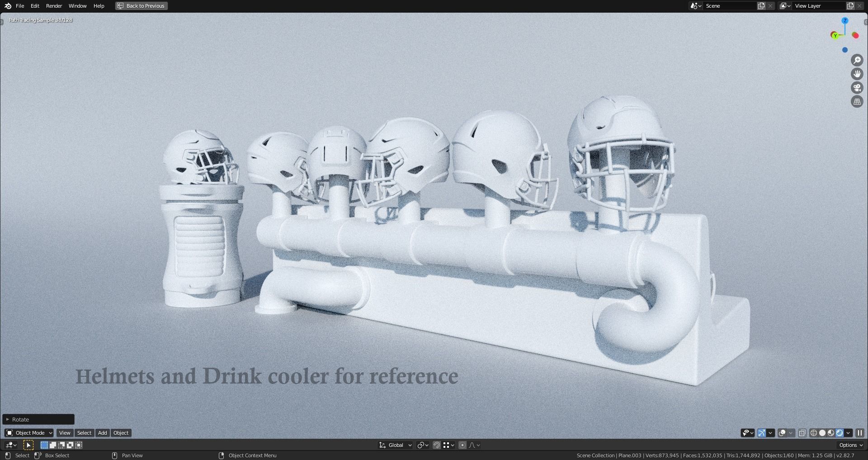Open the snapping options dropdown
868x460 pixels.
pos(448,445)
